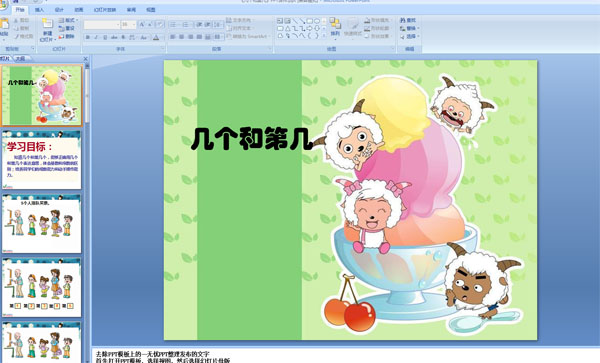
Task: Click the font color swatch button
Action: pos(156,37)
